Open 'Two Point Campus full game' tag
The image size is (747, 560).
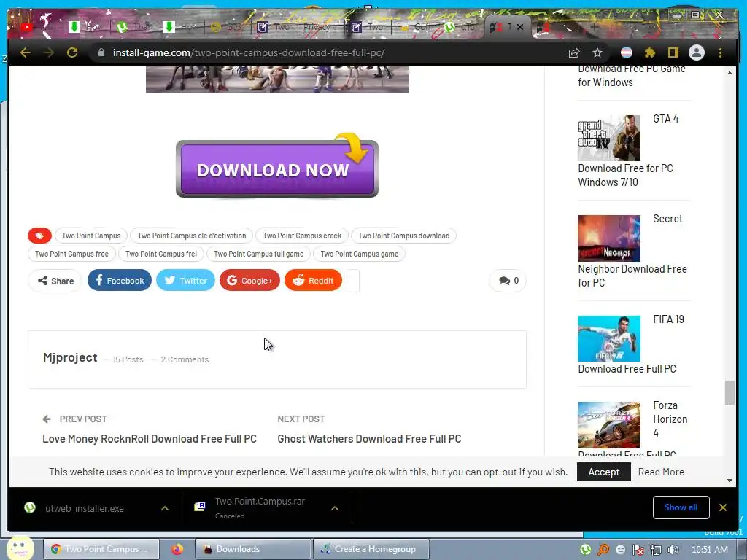coord(258,254)
